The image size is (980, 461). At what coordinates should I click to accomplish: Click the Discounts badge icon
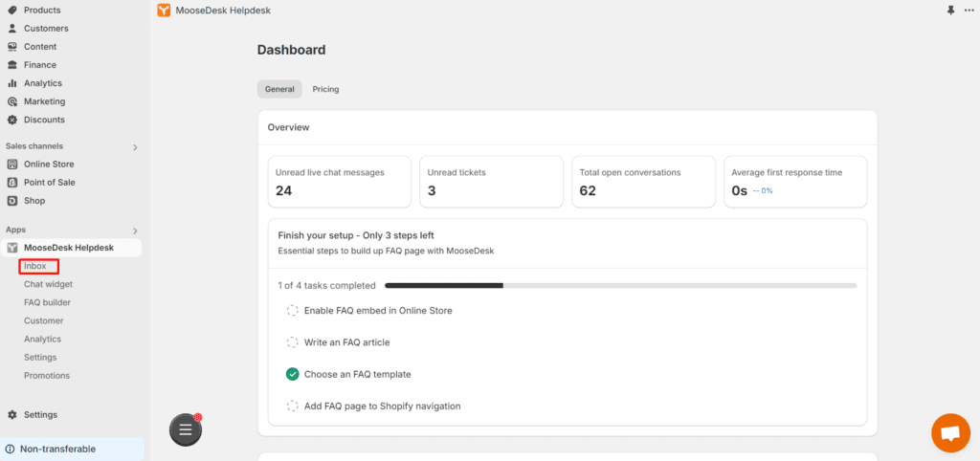click(11, 120)
